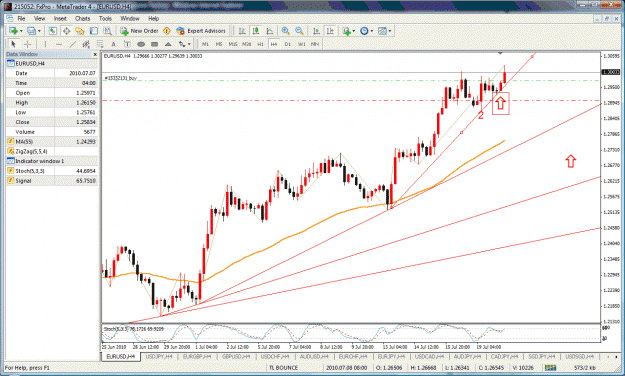The image size is (625, 376).
Task: Pick the Horizontal Line tool
Action: (59, 44)
